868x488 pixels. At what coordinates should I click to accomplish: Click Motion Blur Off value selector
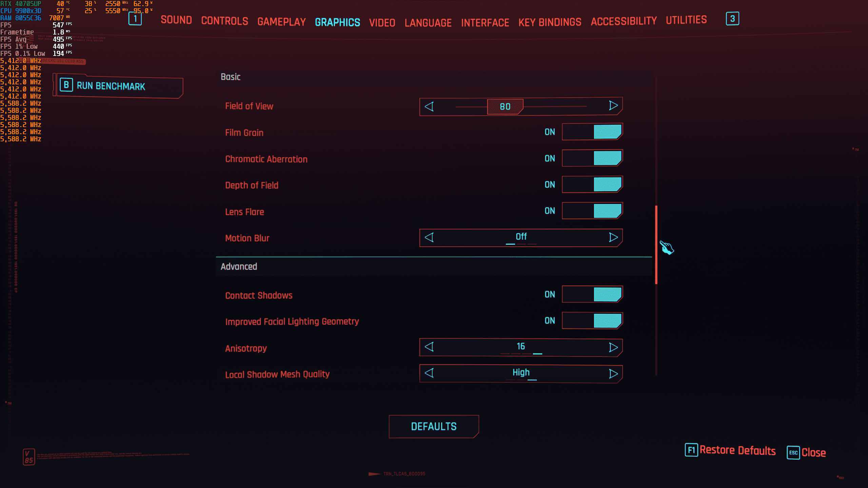pos(521,237)
